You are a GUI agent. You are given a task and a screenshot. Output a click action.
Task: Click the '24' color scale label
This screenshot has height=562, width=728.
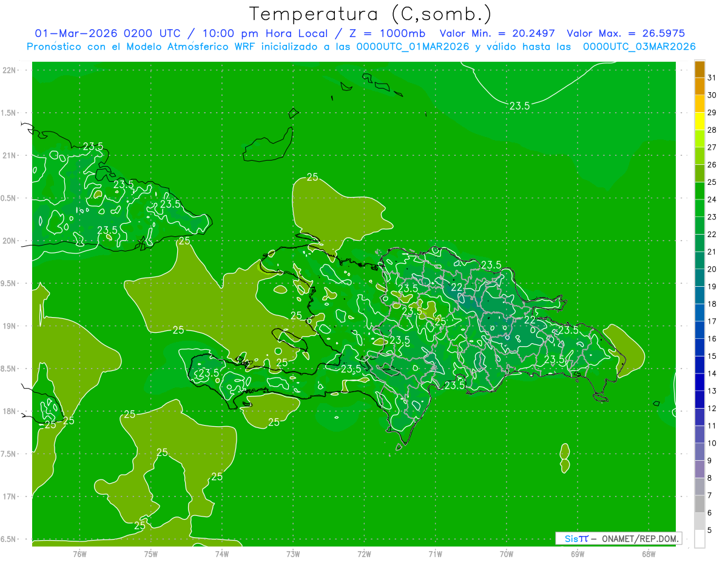[x=712, y=199]
